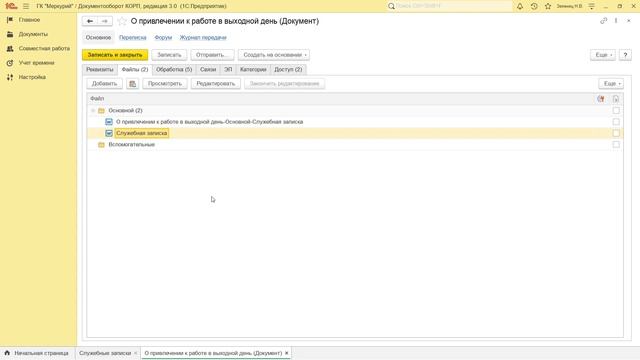Click in the search field
The width and height of the screenshot is (640, 360).
453,6
